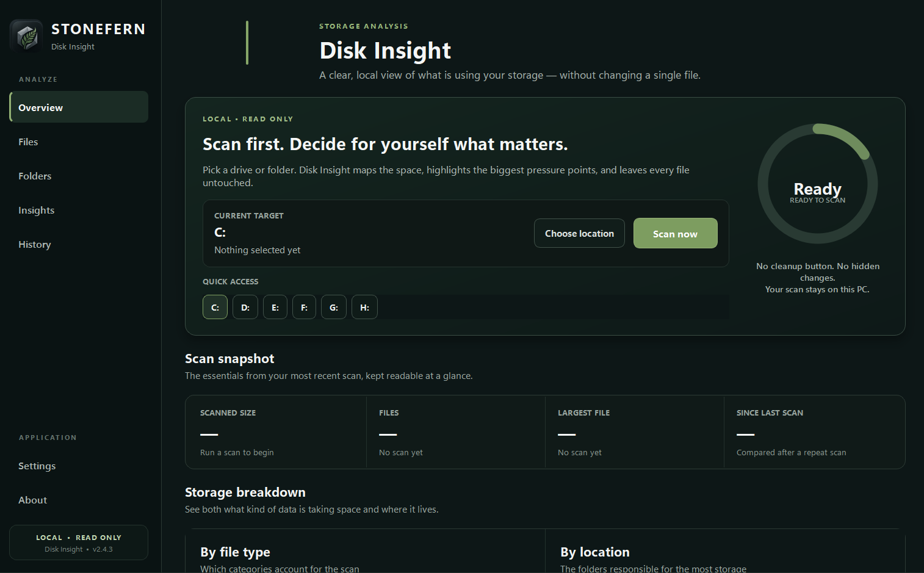View scan History in sidebar
This screenshot has width=924, height=573.
coord(79,244)
